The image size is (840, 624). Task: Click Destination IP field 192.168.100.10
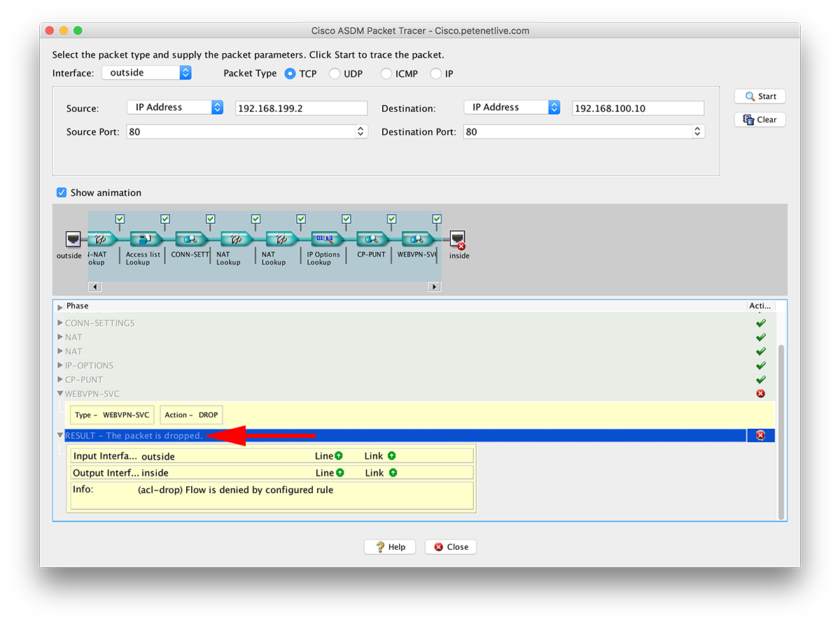638,108
